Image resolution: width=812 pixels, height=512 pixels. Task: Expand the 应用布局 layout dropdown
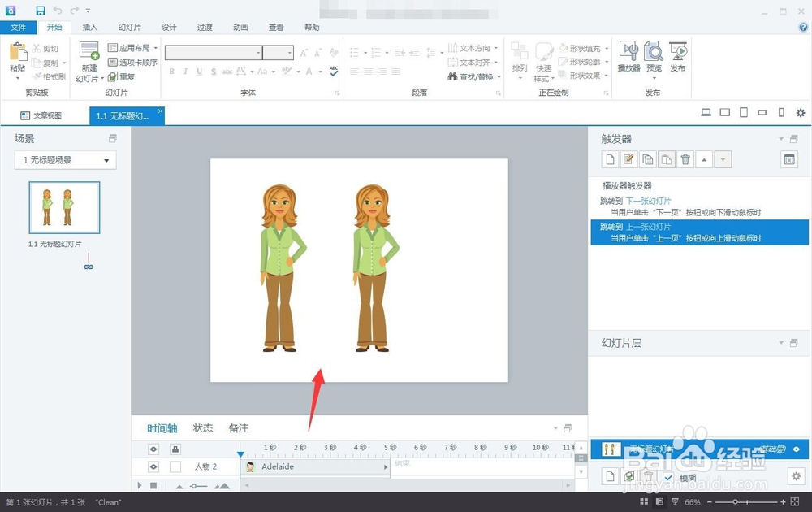coord(155,48)
